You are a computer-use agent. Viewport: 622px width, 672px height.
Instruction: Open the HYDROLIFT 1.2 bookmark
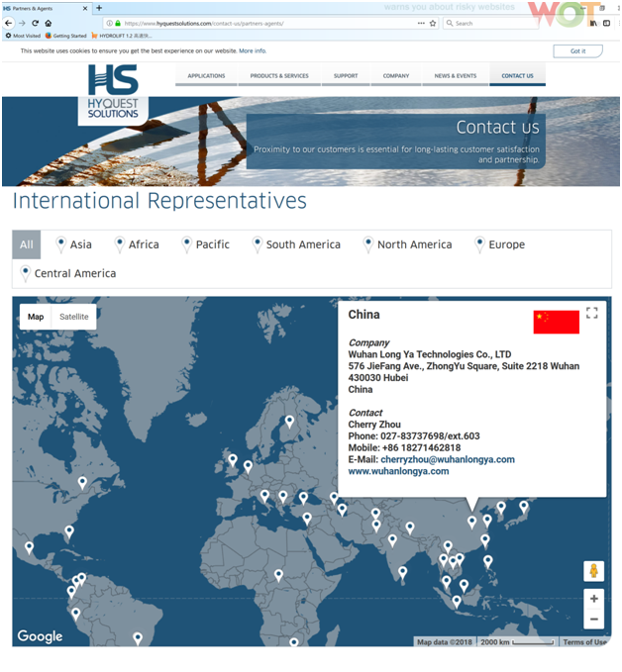coord(122,36)
